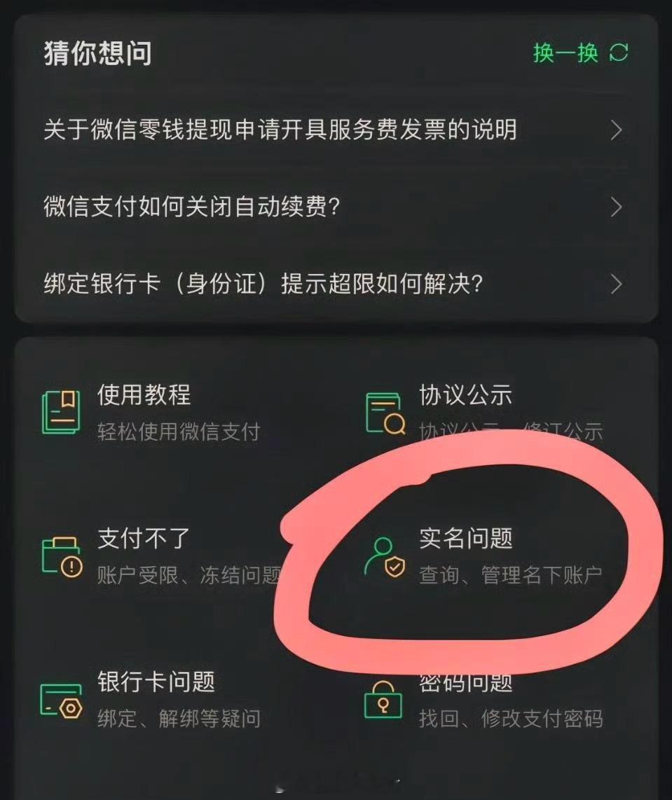Tap the 协议公示 document search icon

click(385, 413)
